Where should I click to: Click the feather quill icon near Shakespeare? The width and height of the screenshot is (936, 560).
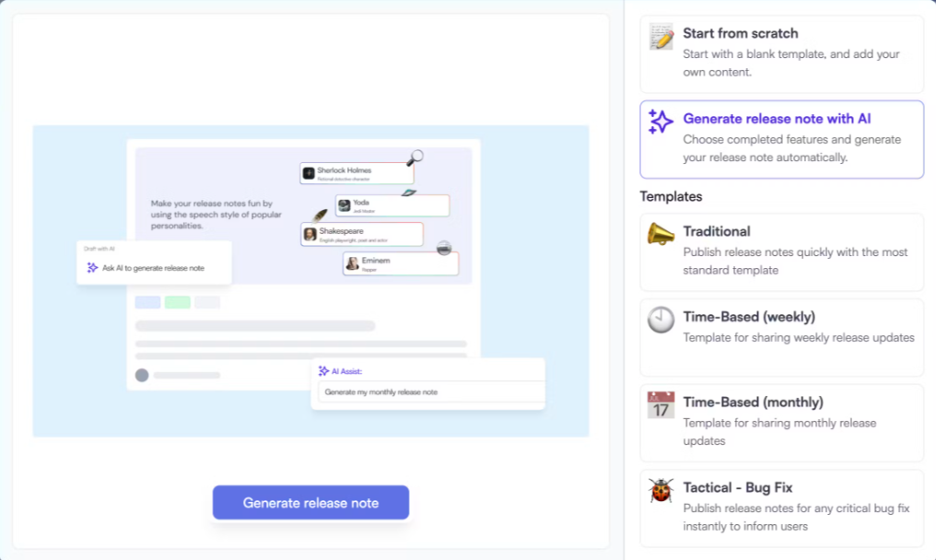[320, 215]
